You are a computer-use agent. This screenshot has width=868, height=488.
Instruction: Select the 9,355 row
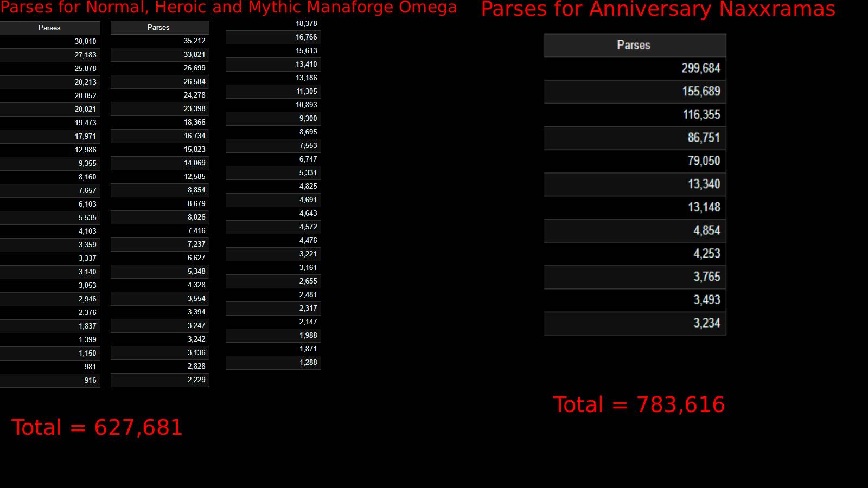tap(50, 163)
